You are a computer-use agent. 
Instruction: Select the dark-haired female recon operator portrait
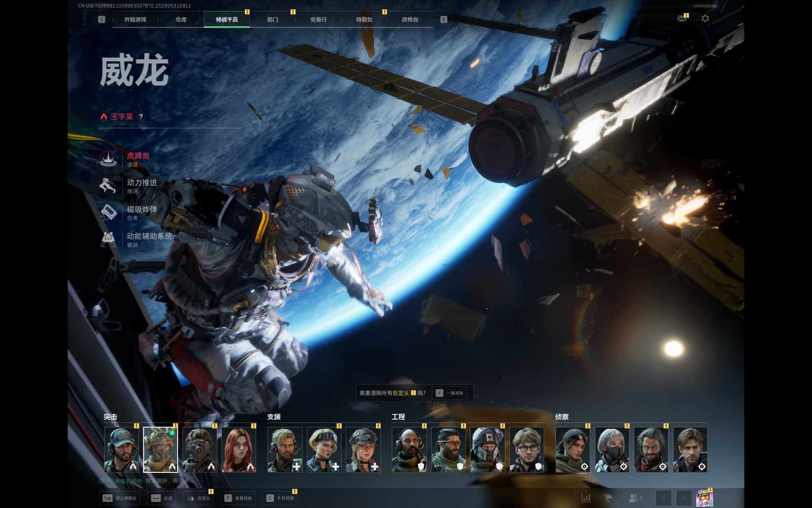tap(573, 450)
